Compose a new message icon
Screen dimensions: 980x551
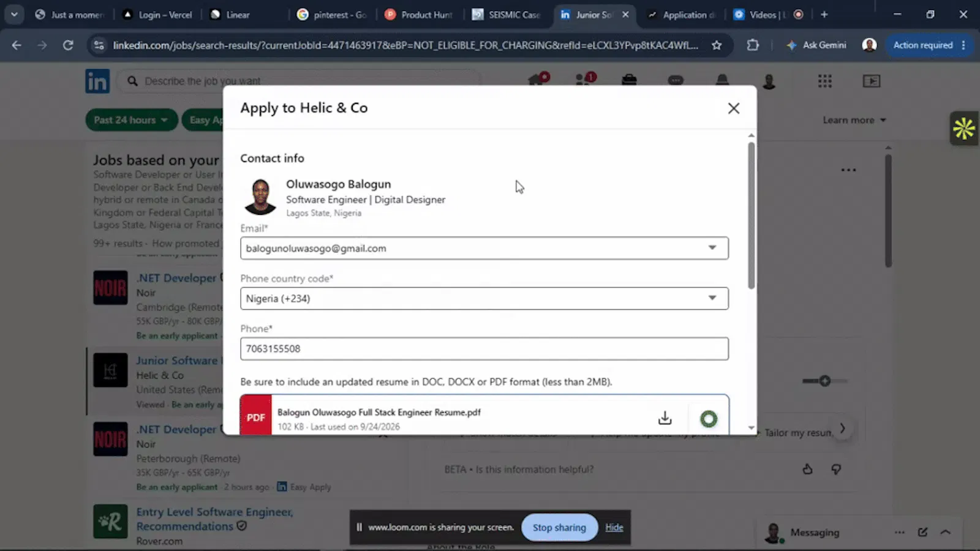922,532
